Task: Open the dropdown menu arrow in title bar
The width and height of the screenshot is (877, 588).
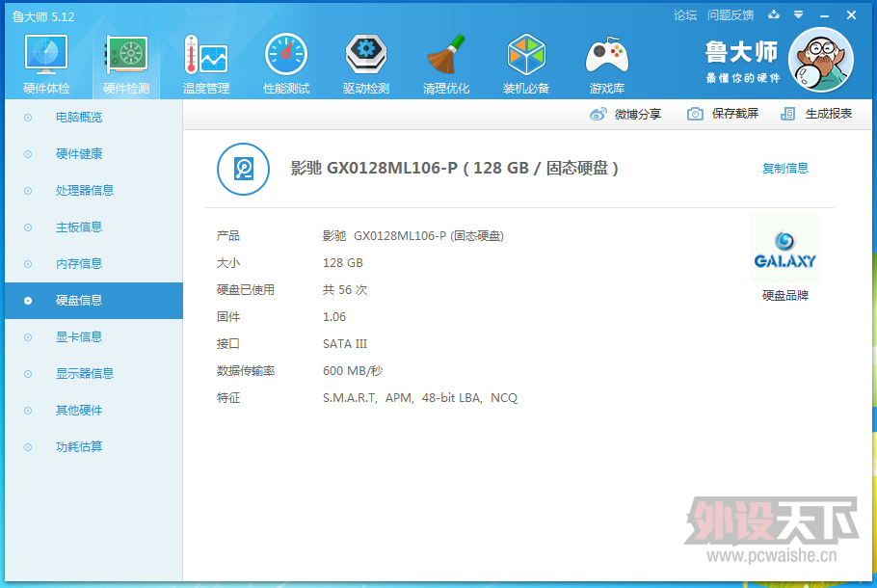Action: coord(798,14)
